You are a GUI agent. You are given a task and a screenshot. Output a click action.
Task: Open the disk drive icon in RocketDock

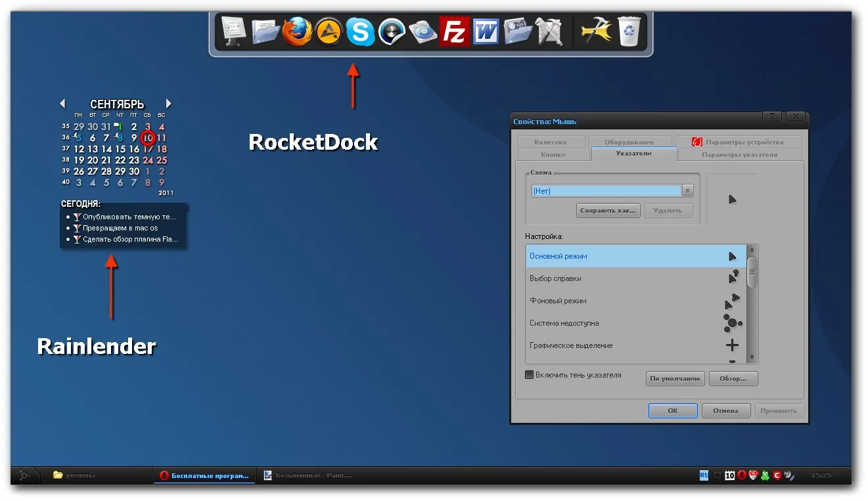pos(423,32)
